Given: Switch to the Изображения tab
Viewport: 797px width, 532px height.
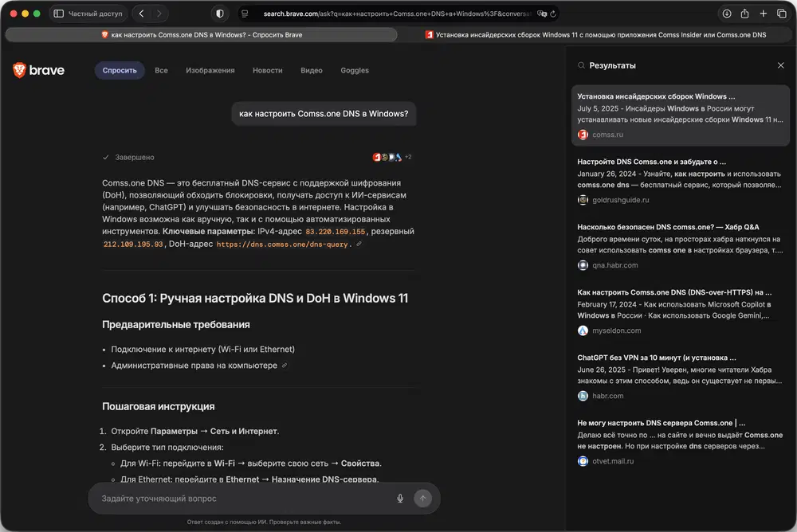Looking at the screenshot, I should (210, 70).
